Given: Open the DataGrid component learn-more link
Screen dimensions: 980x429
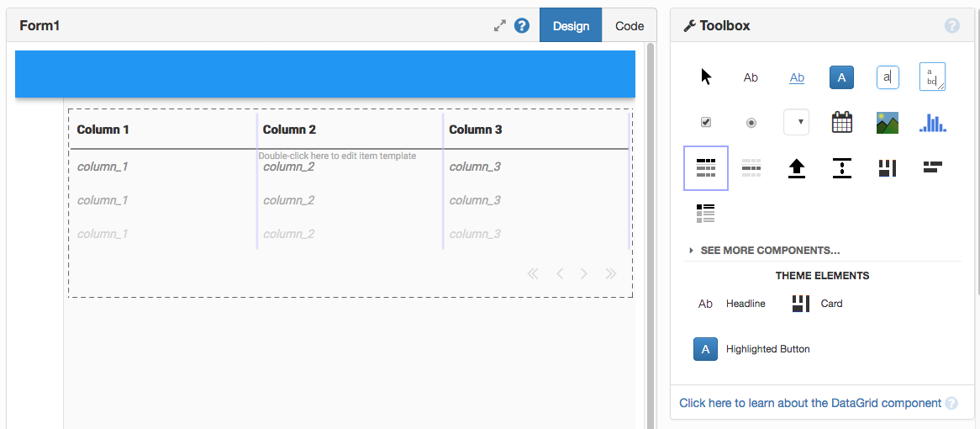Looking at the screenshot, I should [810, 403].
